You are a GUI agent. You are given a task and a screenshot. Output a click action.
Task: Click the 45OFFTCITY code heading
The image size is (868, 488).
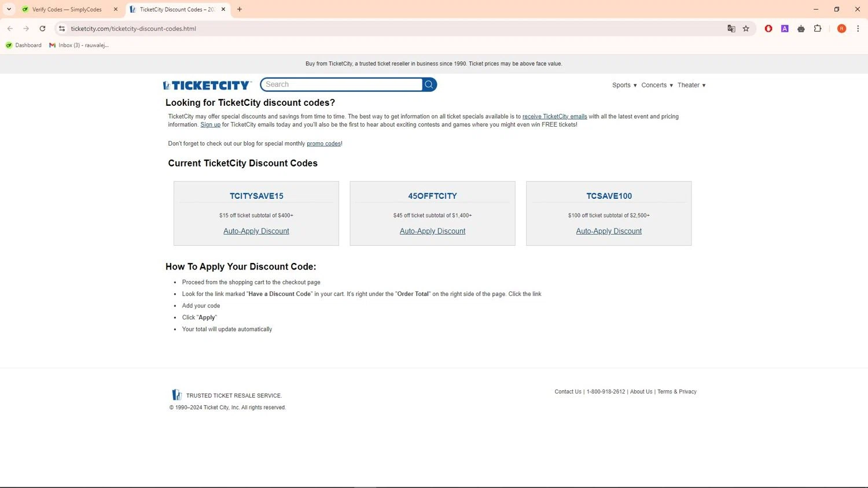[432, 196]
